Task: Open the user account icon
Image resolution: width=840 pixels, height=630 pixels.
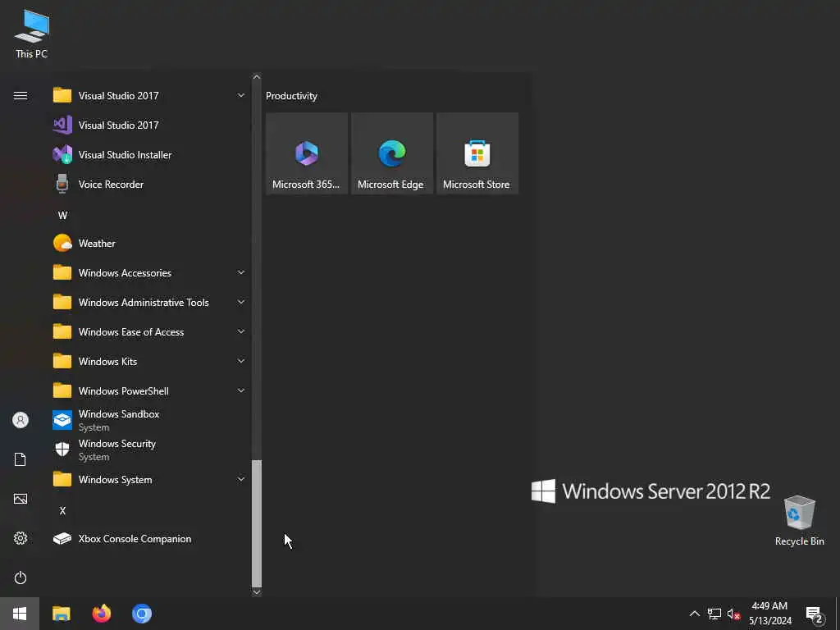Action: click(x=21, y=420)
